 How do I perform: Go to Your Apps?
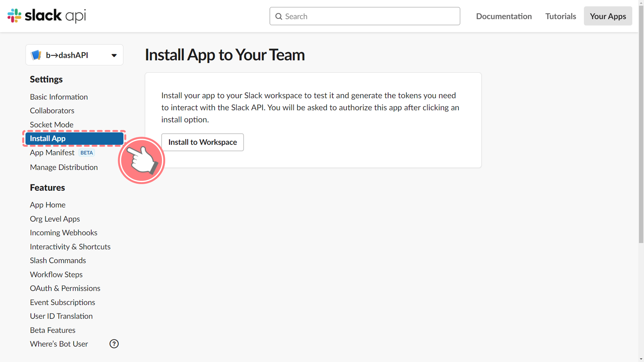point(608,16)
